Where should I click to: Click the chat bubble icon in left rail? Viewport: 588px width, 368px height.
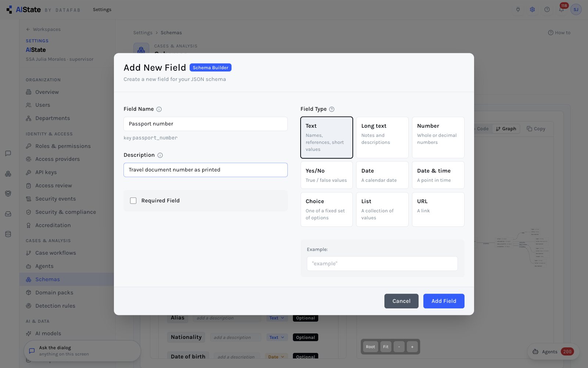coord(8,153)
